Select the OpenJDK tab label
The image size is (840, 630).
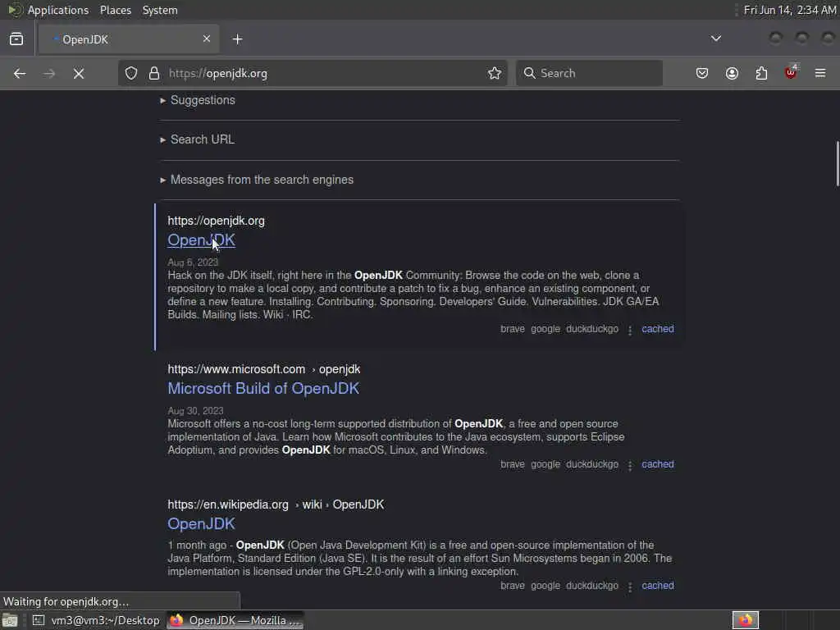pyautogui.click(x=85, y=39)
